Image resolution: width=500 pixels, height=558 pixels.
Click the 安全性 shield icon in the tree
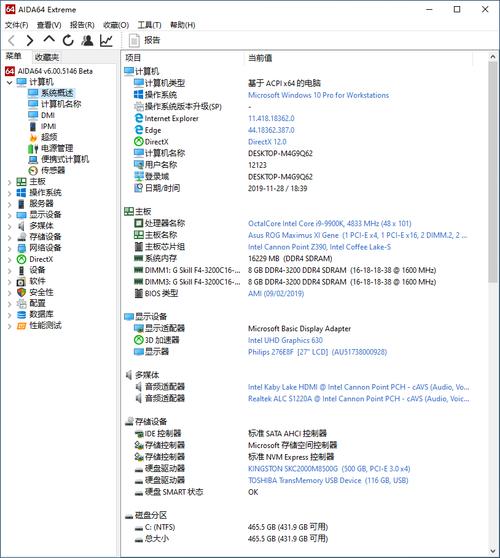coord(21,293)
